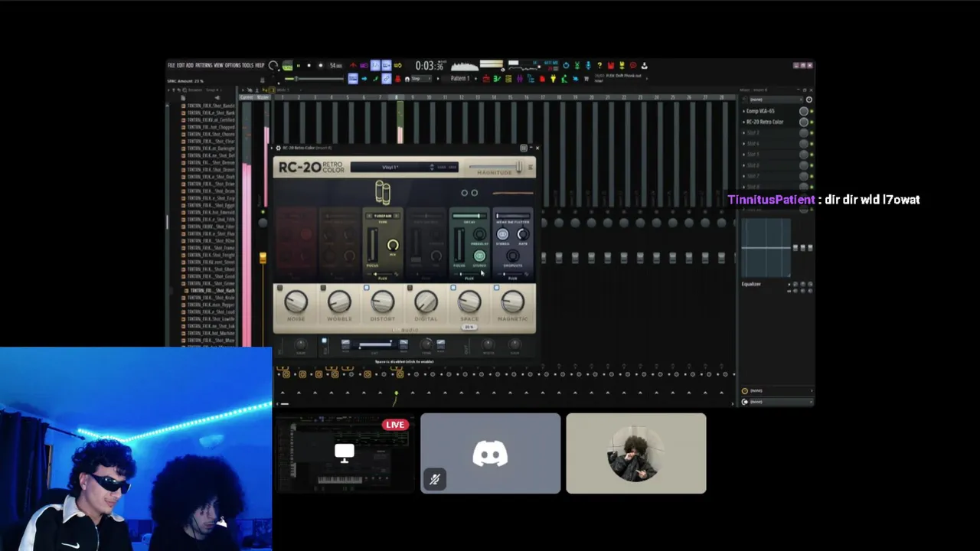The image size is (980, 551).
Task: Enable the WOBBLE module toggle
Action: coord(323,288)
